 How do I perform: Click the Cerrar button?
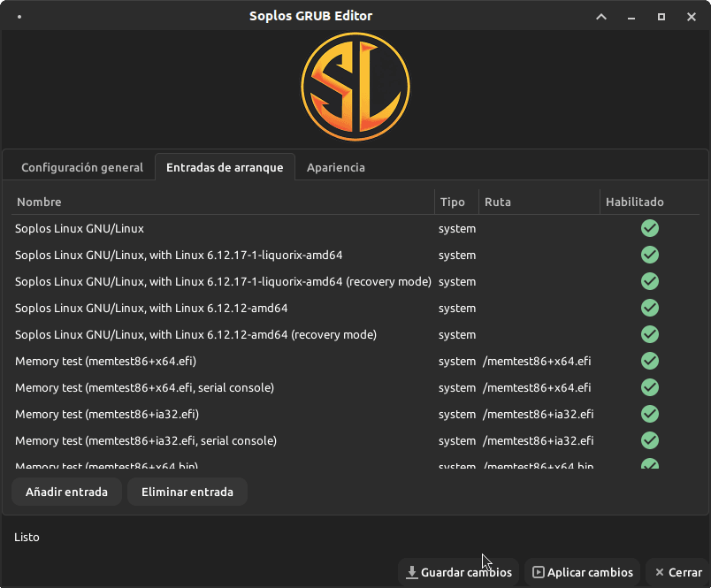point(678,572)
